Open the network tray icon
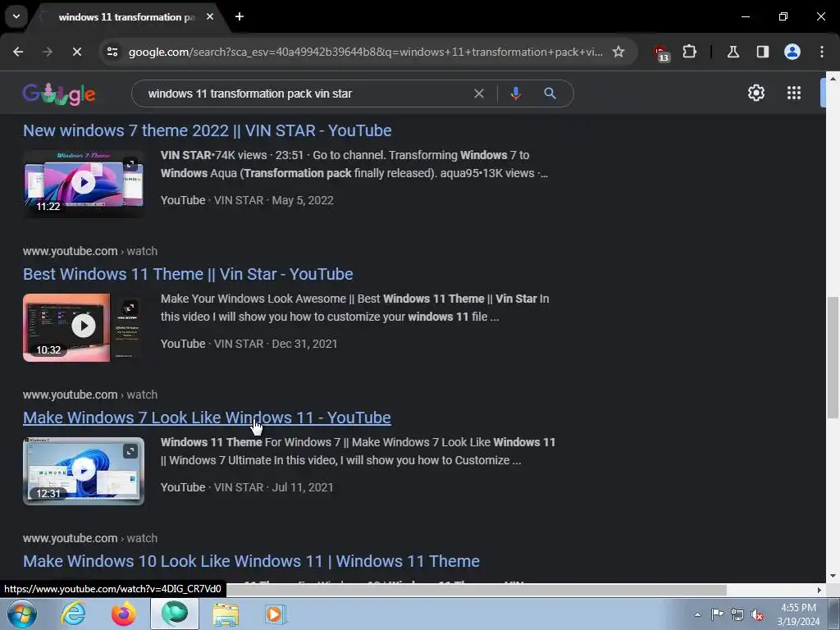840x630 pixels. click(x=737, y=615)
